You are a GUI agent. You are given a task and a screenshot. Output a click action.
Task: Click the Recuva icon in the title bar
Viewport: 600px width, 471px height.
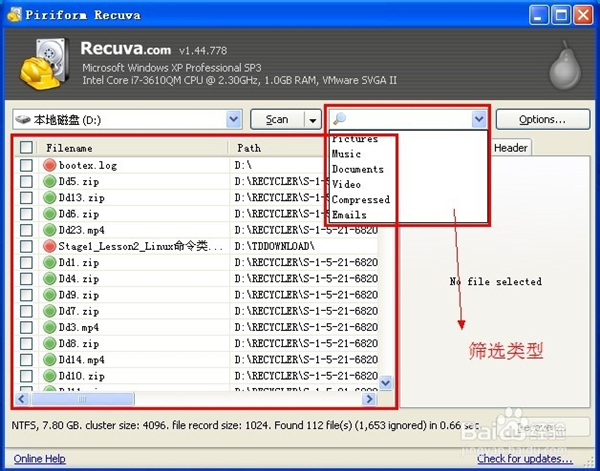coord(14,15)
